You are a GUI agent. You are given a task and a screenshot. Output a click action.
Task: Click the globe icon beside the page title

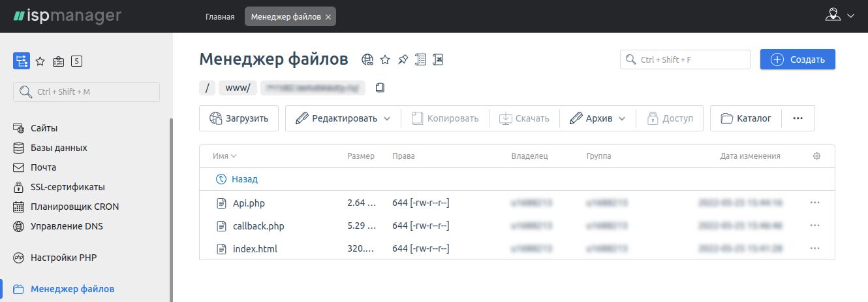pyautogui.click(x=367, y=60)
